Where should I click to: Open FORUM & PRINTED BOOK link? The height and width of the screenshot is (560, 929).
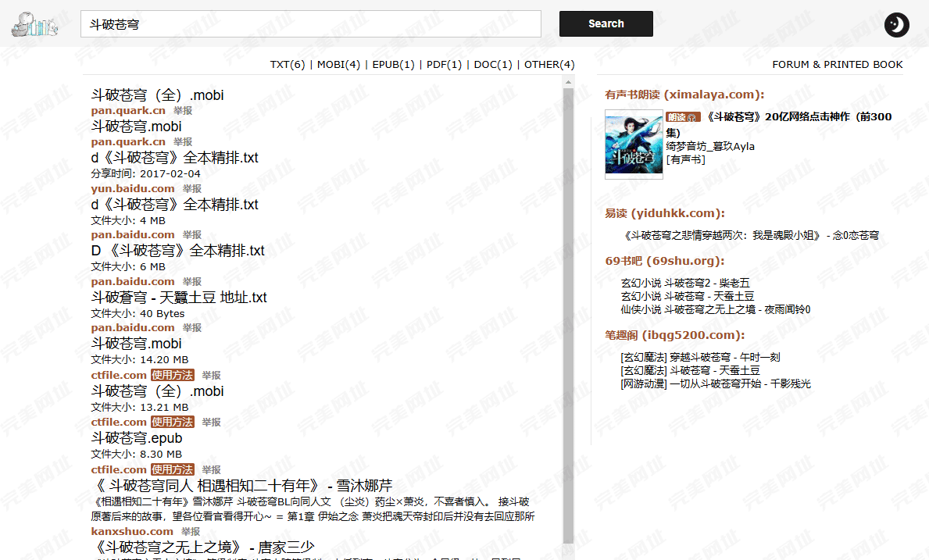[837, 65]
